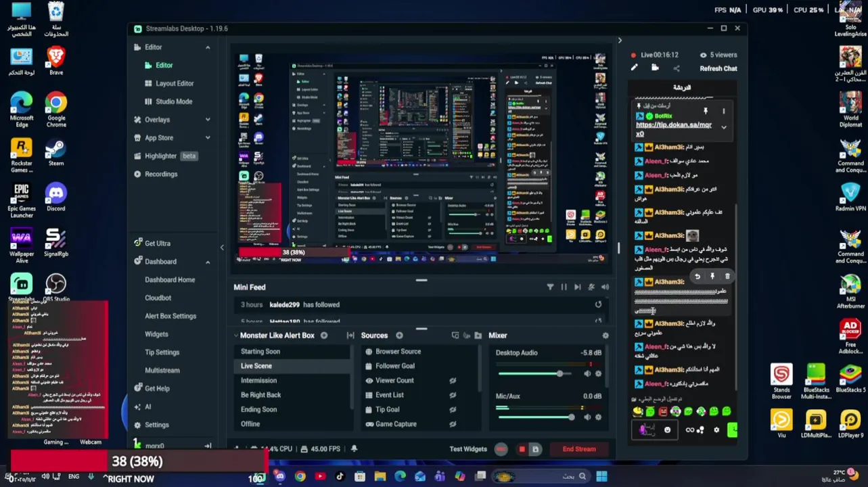Skip the current alert in Mini Feed

577,287
